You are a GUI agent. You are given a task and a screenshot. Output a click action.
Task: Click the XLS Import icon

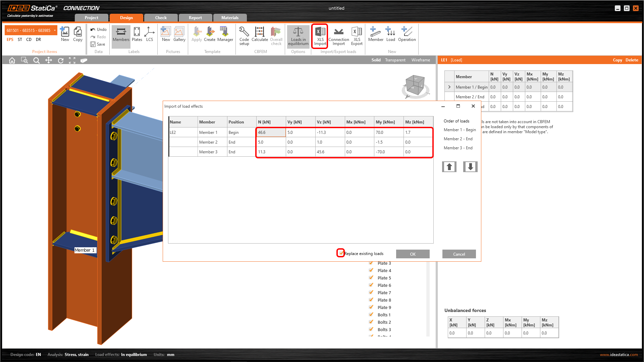[x=320, y=36]
